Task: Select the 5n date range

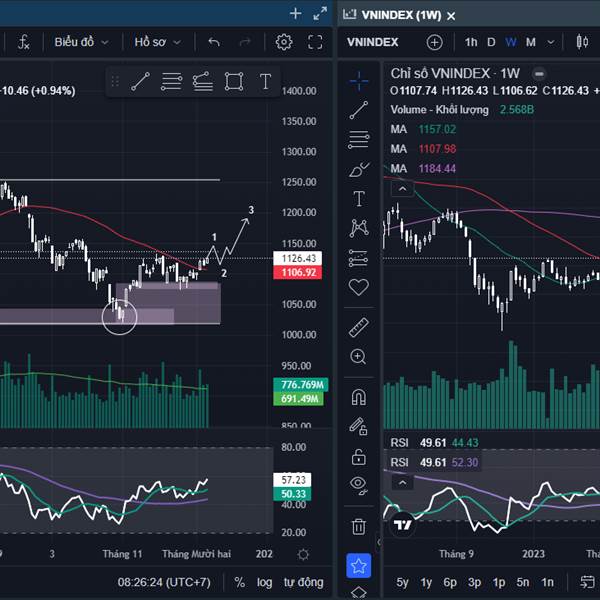Action: 523,582
